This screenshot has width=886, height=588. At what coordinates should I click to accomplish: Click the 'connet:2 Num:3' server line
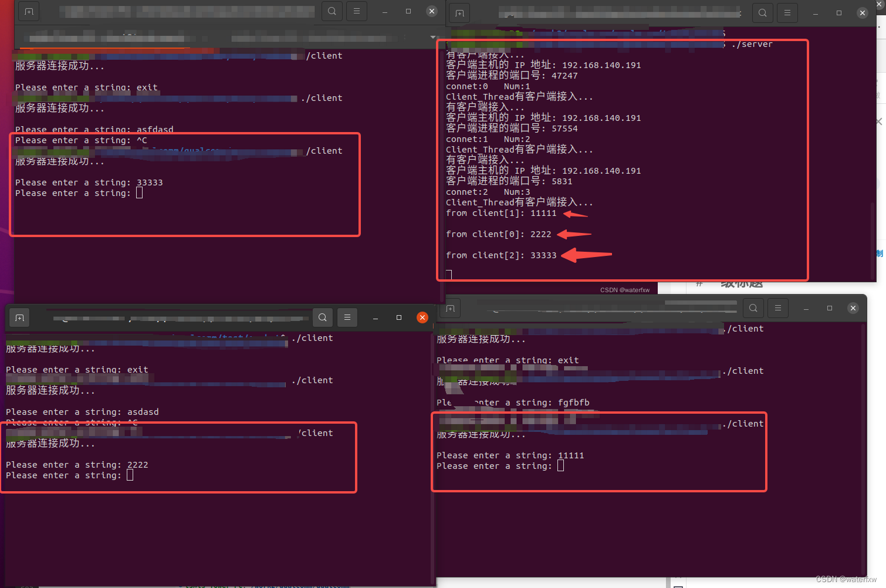point(488,192)
